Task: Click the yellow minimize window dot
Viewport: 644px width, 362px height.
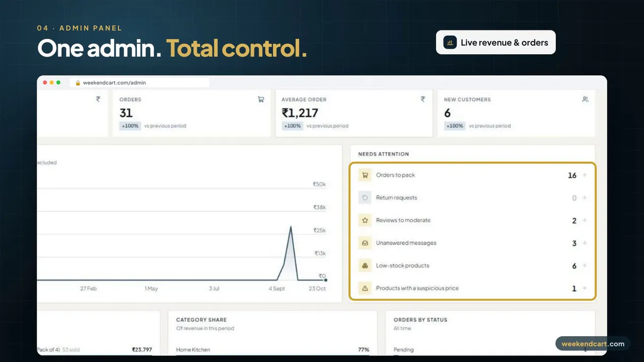Action: [x=52, y=83]
